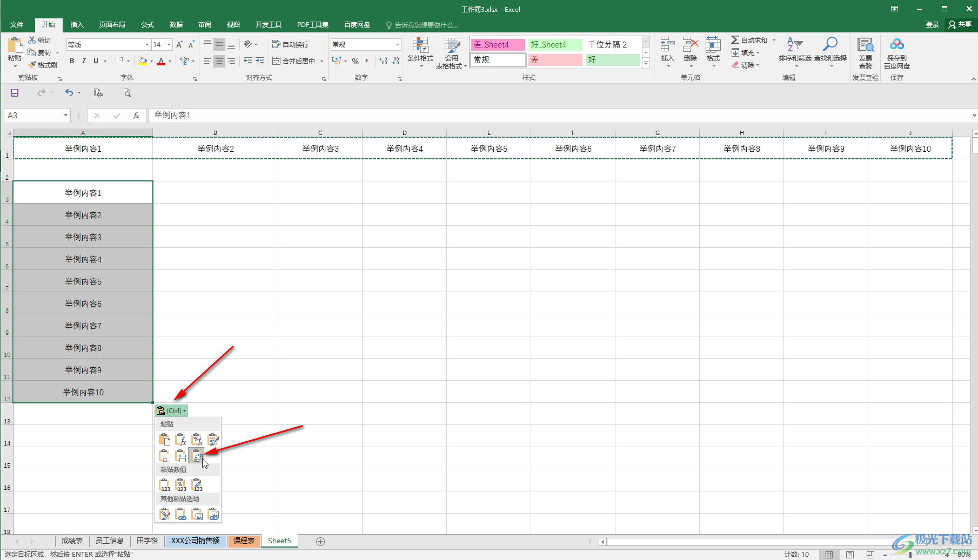Switch to the 插入 (Insert) ribbon tab

coord(77,24)
